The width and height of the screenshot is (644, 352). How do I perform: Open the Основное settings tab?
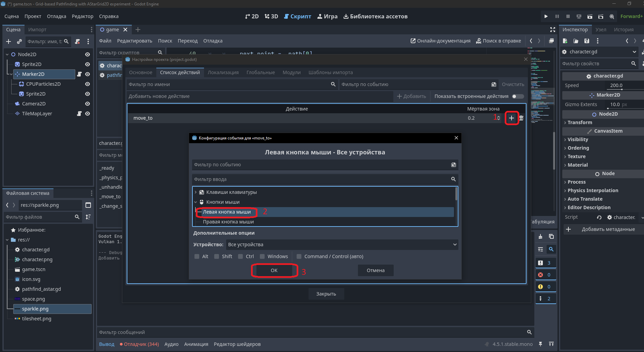pos(141,72)
